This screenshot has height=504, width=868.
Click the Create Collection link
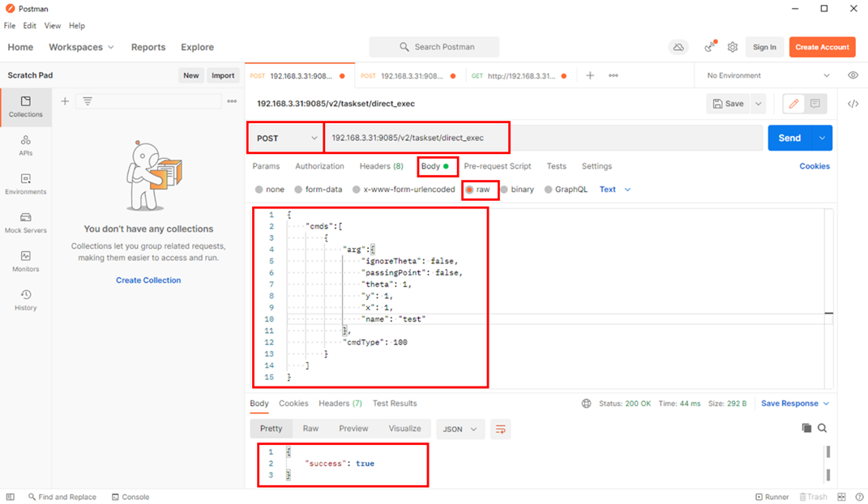pos(148,280)
